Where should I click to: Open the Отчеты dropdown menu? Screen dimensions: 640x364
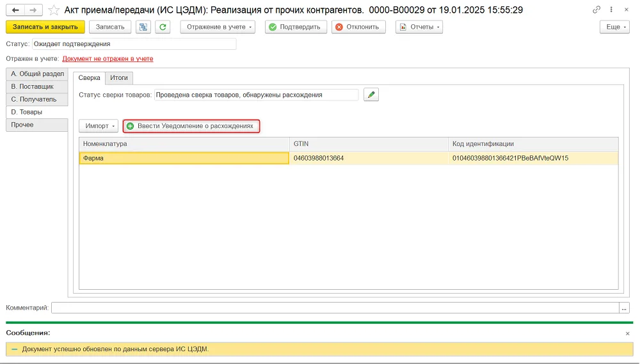(419, 27)
